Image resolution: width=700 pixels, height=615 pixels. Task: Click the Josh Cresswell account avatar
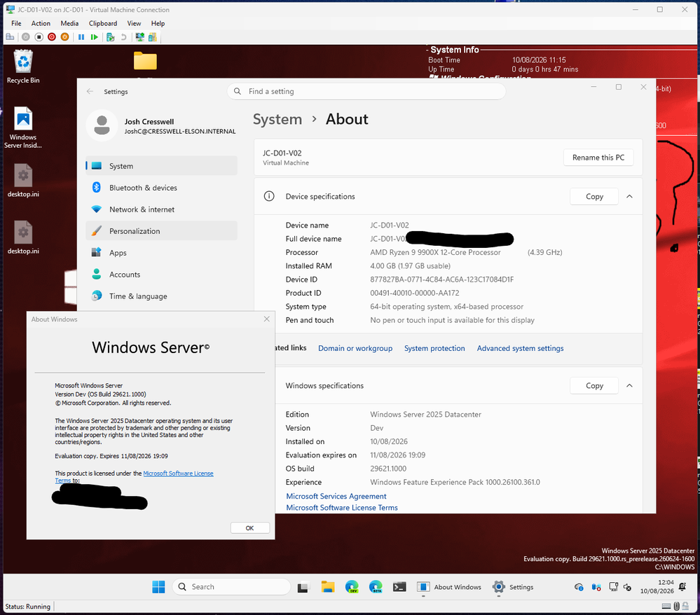102,125
